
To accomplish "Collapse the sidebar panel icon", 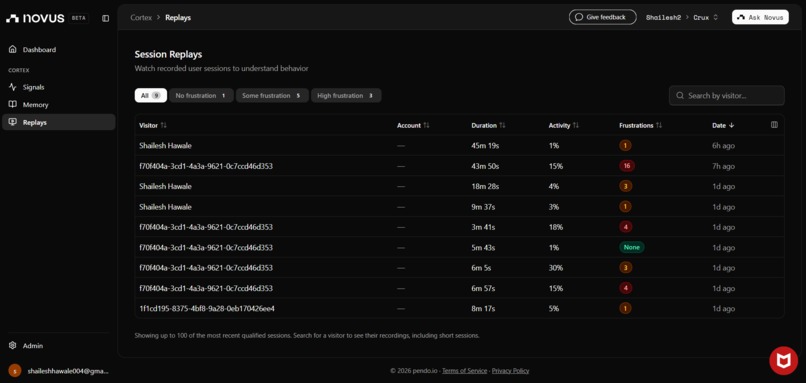I will pos(105,18).
